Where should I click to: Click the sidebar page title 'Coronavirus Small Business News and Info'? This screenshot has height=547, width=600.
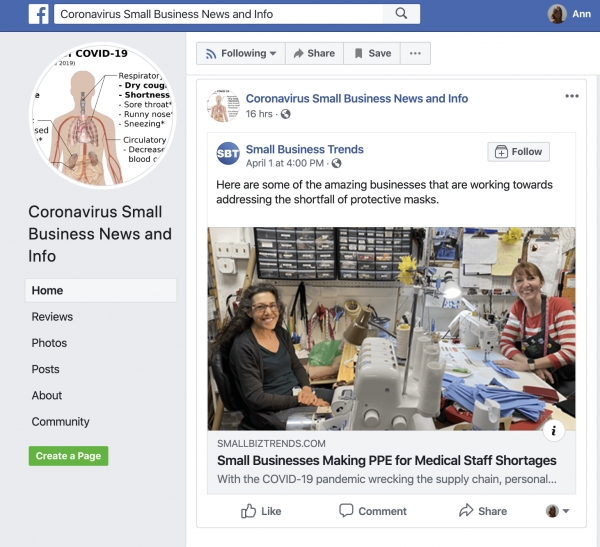pos(100,234)
